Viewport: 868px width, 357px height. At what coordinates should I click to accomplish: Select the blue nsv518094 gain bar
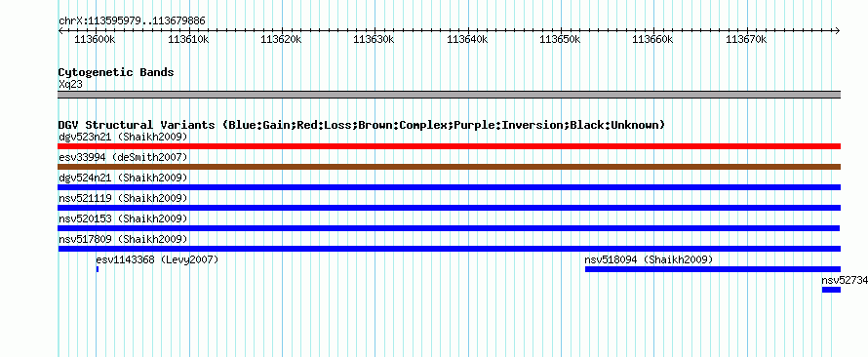[x=713, y=269]
